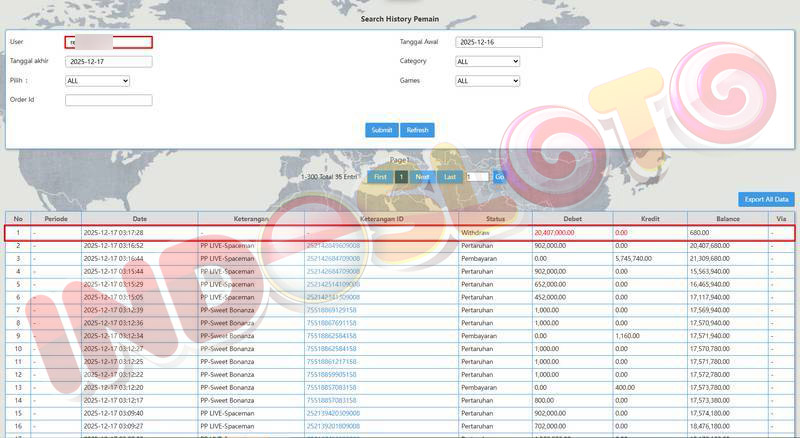This screenshot has width=800, height=438.
Task: Open Keterangan ID link in row 2
Action: click(x=333, y=245)
